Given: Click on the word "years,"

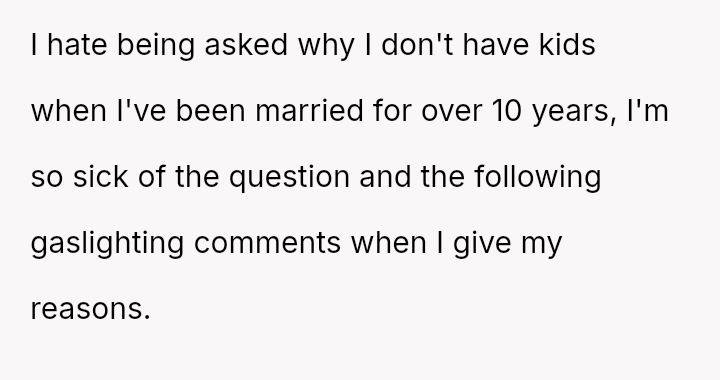Looking at the screenshot, I should click(574, 113).
